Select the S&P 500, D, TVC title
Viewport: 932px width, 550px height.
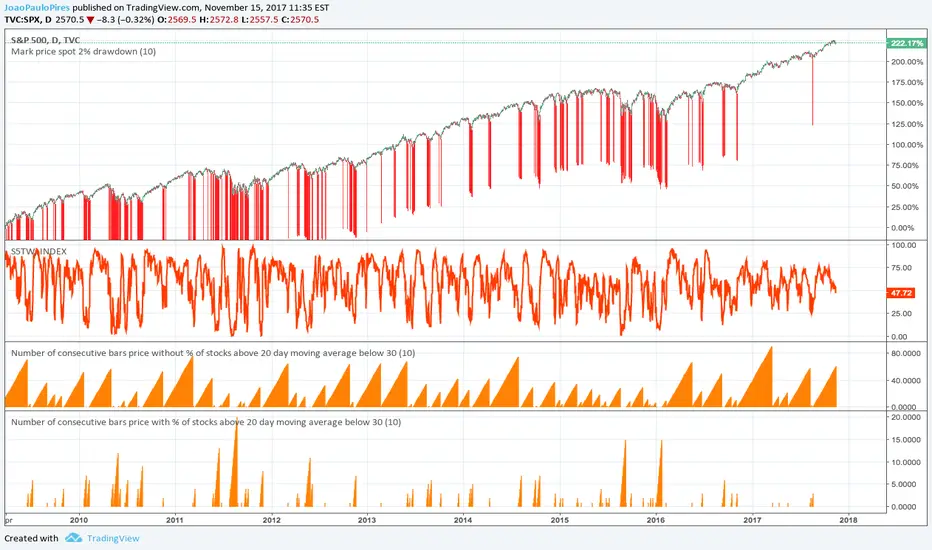tap(45, 40)
